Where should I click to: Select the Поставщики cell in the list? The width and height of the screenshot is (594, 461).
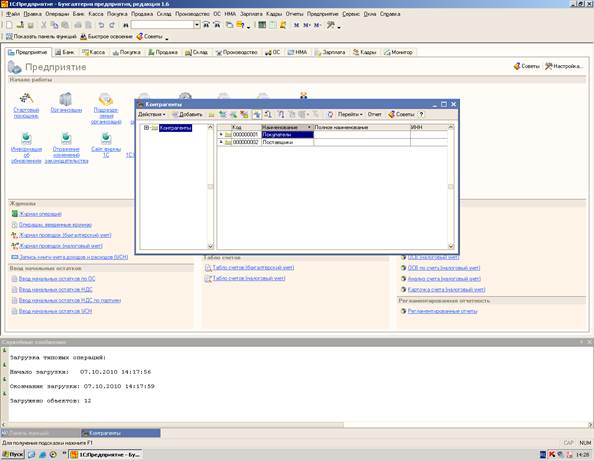(287, 142)
